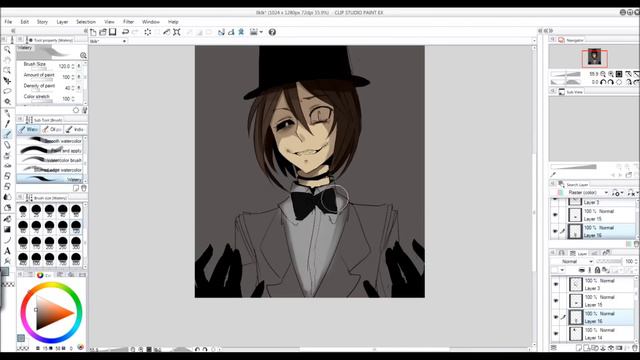
Task: Select the Move (hand) tool
Action: pos(7,60)
